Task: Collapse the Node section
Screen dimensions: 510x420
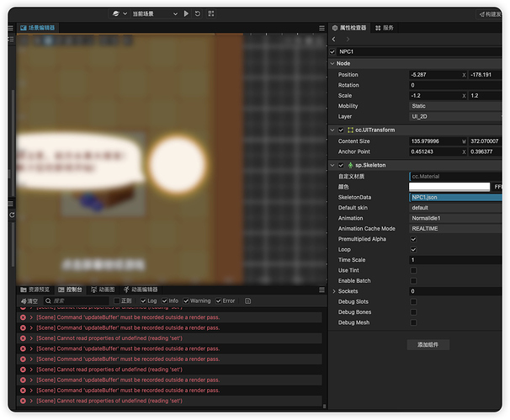Action: pos(332,63)
